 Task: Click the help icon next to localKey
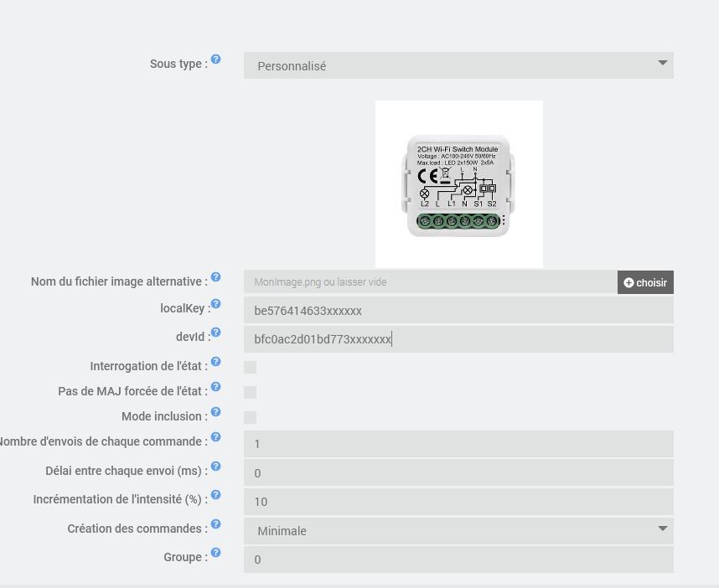pyautogui.click(x=215, y=304)
